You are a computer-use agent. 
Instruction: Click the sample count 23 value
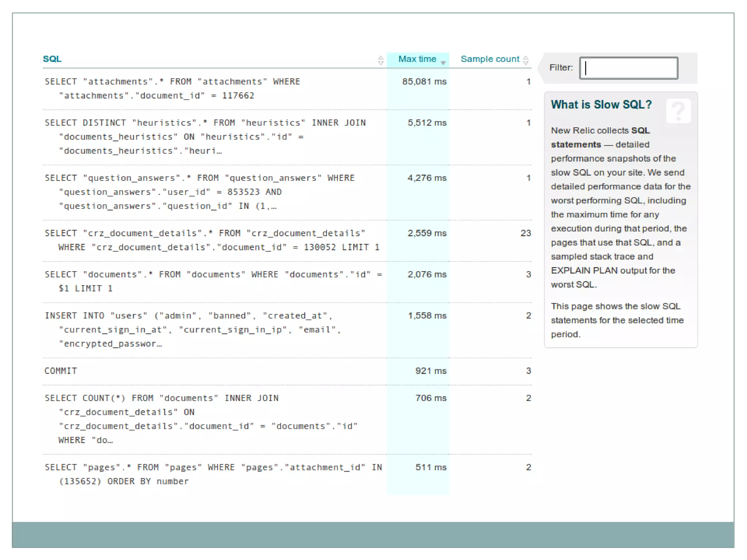(x=525, y=233)
